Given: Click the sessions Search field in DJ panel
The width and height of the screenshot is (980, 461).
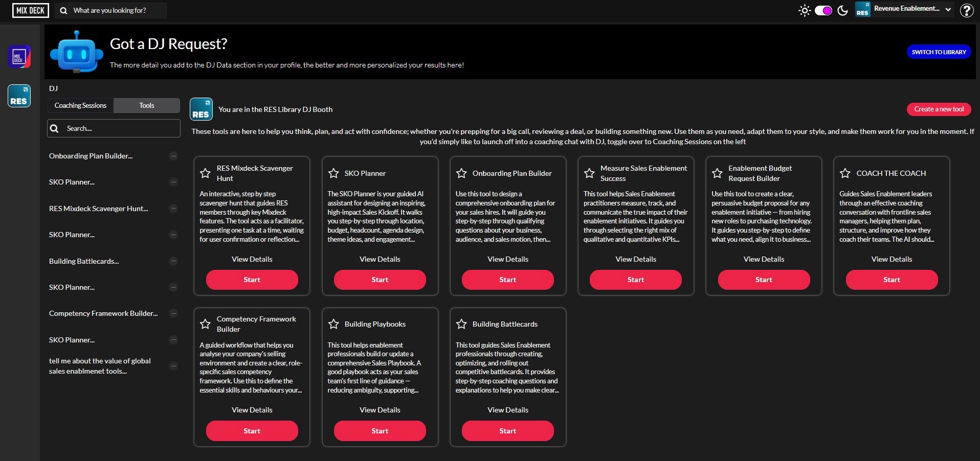Looking at the screenshot, I should (120, 128).
